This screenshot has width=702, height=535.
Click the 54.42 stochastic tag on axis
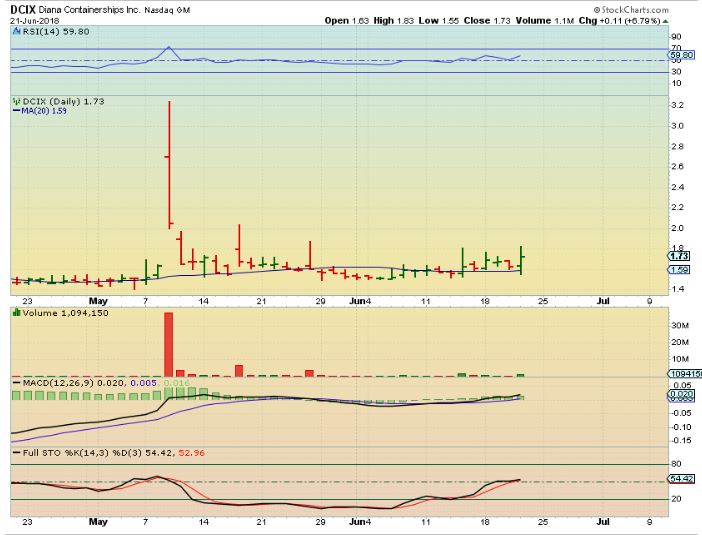pyautogui.click(x=681, y=479)
